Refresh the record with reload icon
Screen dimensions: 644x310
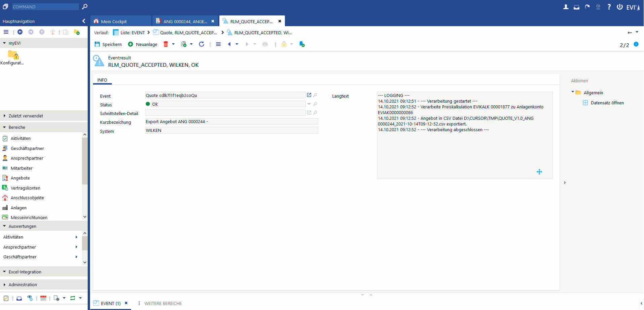202,44
